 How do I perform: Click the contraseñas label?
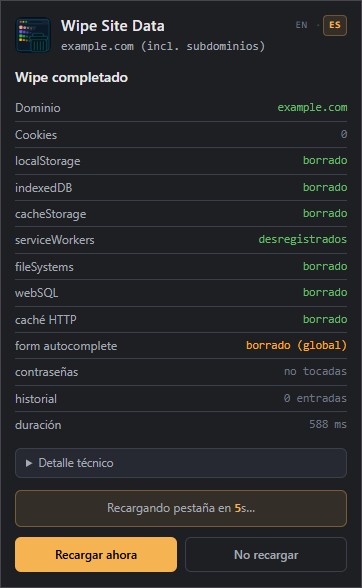pyautogui.click(x=47, y=372)
